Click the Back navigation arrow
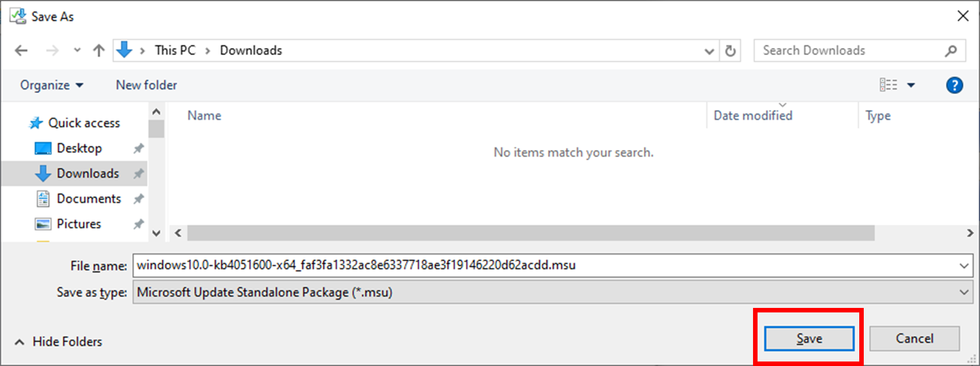980x366 pixels. click(x=21, y=51)
